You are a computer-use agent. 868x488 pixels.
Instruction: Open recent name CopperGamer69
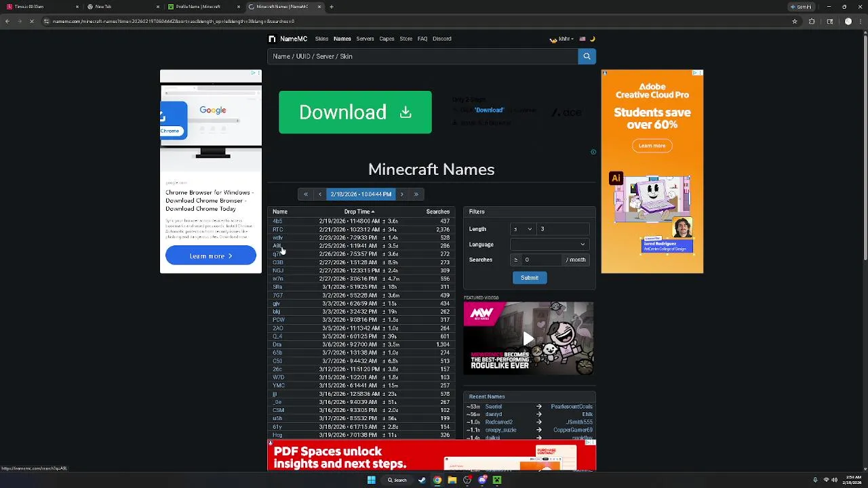coord(573,430)
